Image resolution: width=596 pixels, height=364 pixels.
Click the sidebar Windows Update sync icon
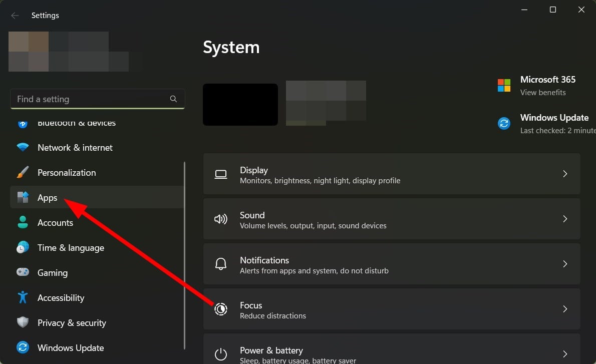(23, 347)
